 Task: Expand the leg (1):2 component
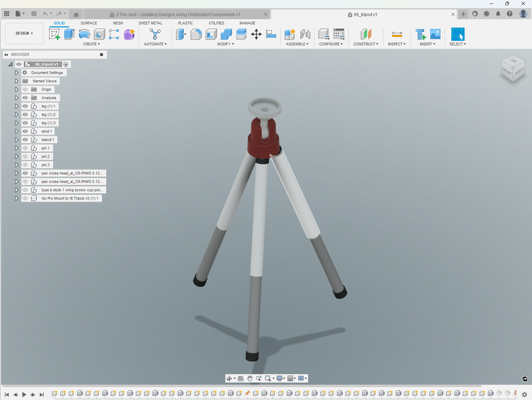[x=16, y=114]
